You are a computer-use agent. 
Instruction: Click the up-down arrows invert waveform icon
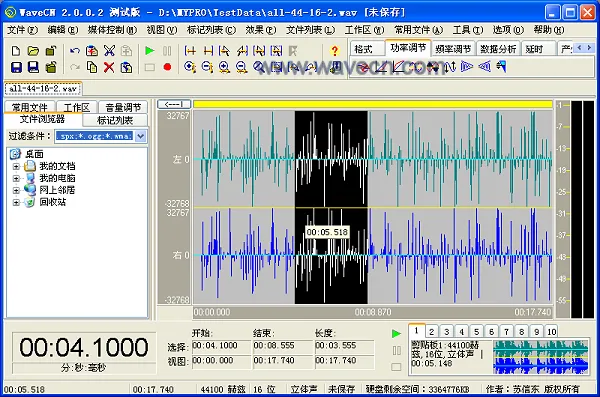[450, 67]
